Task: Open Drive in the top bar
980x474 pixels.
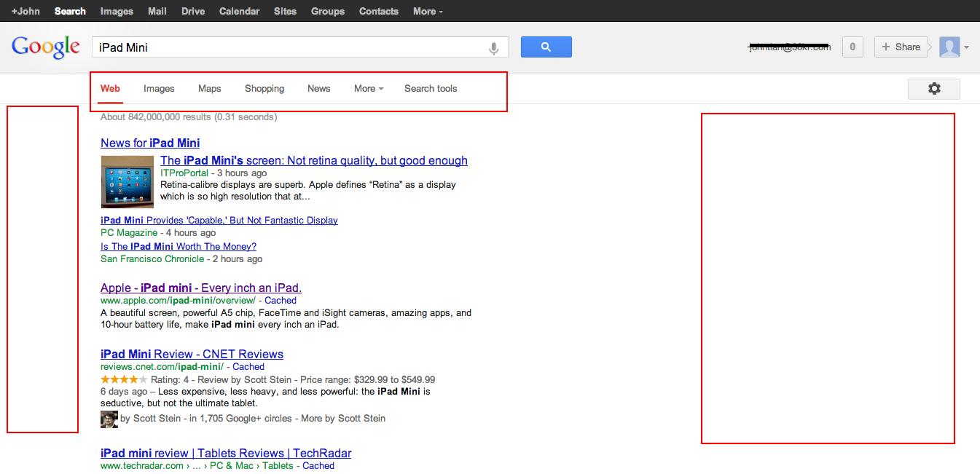Action: click(193, 11)
